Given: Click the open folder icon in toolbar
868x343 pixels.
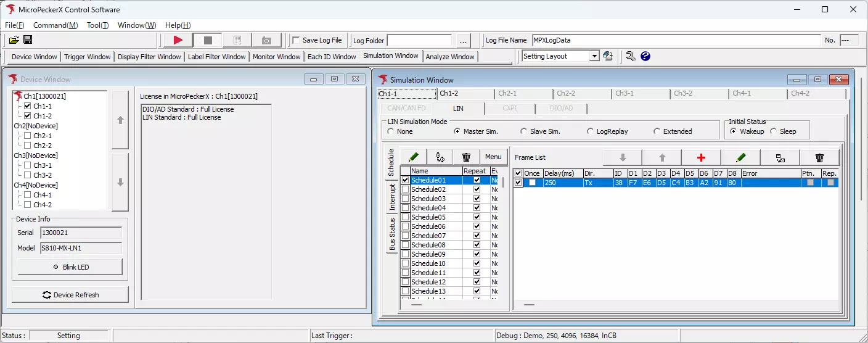Looking at the screenshot, I should [14, 40].
